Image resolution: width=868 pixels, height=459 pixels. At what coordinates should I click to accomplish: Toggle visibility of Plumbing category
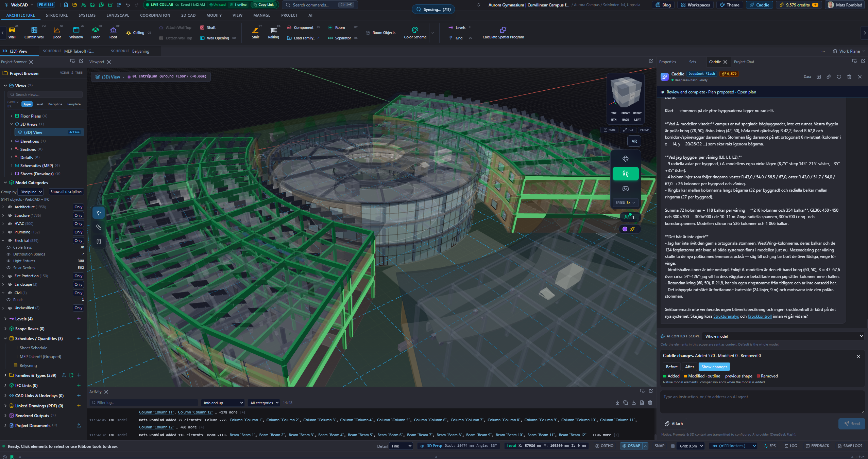(x=10, y=232)
